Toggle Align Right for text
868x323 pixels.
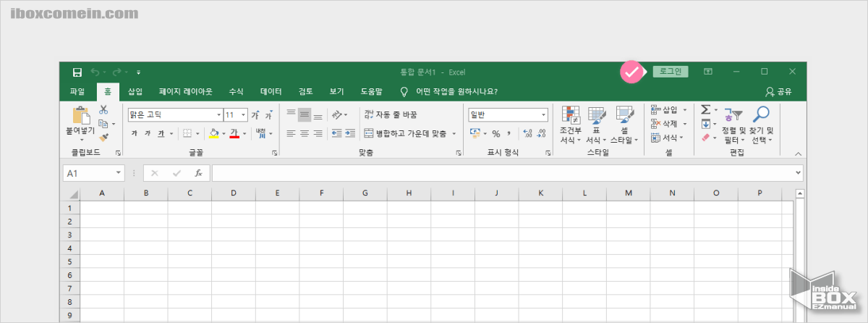pos(318,133)
